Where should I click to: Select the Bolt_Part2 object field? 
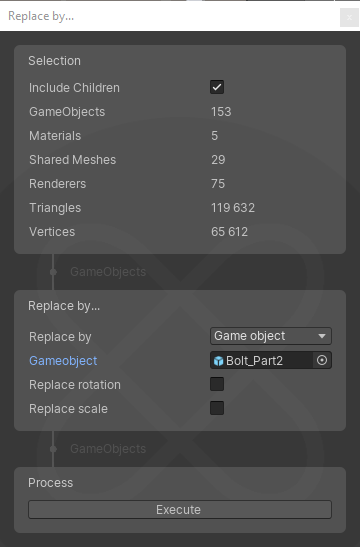coord(271,360)
